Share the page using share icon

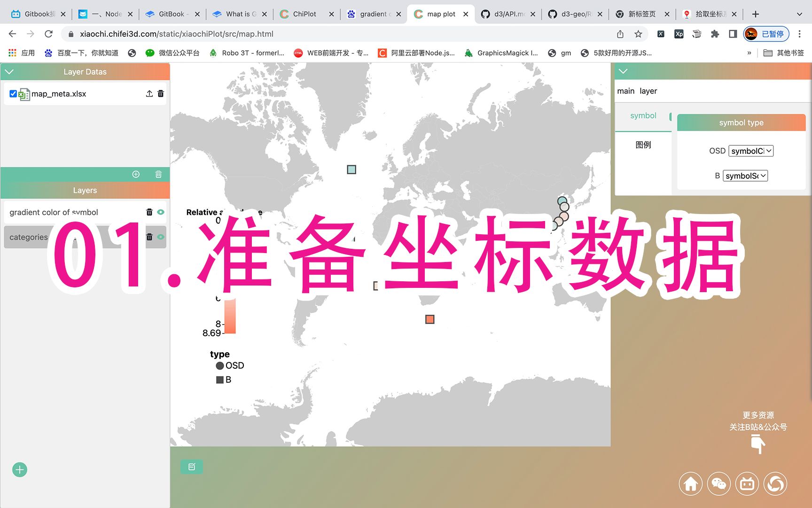620,34
